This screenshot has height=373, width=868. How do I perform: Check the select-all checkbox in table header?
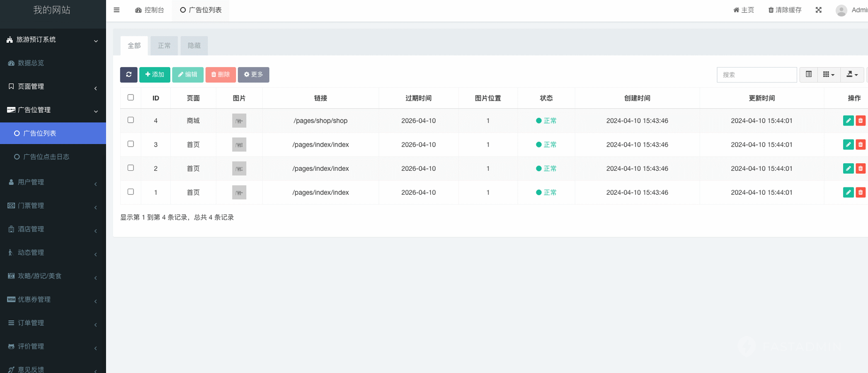(131, 97)
